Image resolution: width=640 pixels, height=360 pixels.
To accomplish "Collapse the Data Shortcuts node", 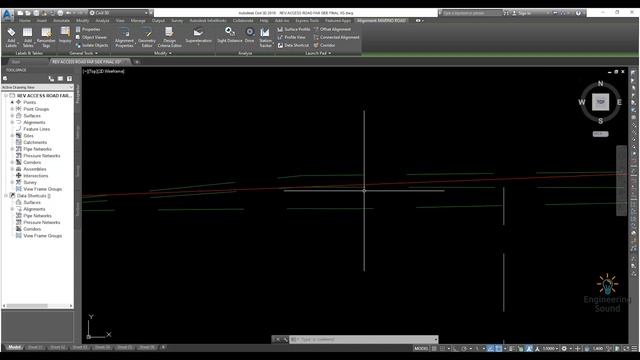I will pyautogui.click(x=6, y=196).
